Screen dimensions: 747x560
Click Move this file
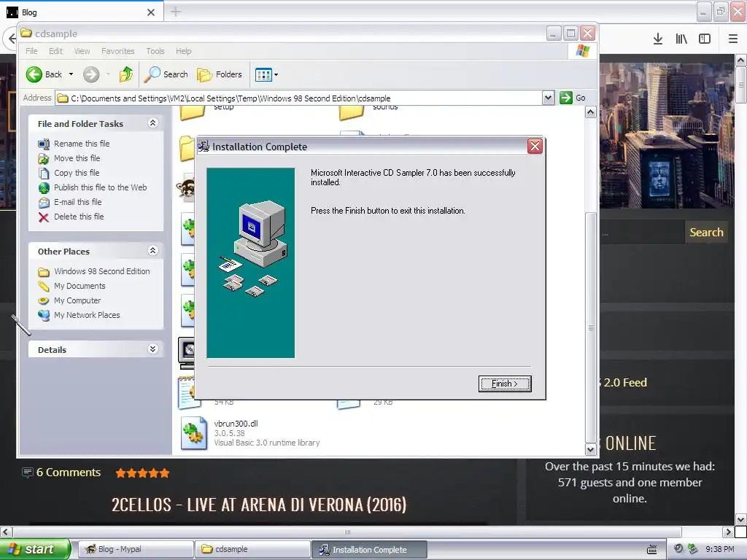coord(77,158)
